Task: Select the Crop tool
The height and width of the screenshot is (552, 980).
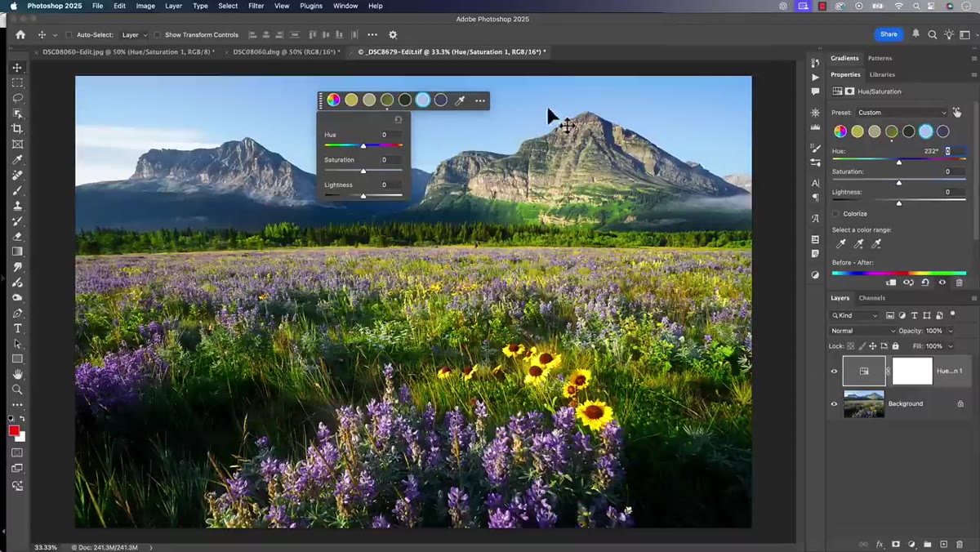Action: tap(17, 129)
